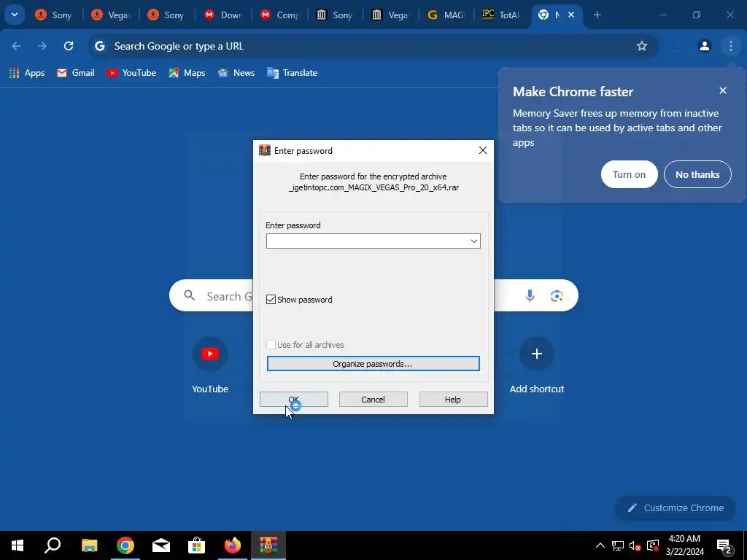Go back in Chrome
The image size is (747, 560).
[16, 46]
